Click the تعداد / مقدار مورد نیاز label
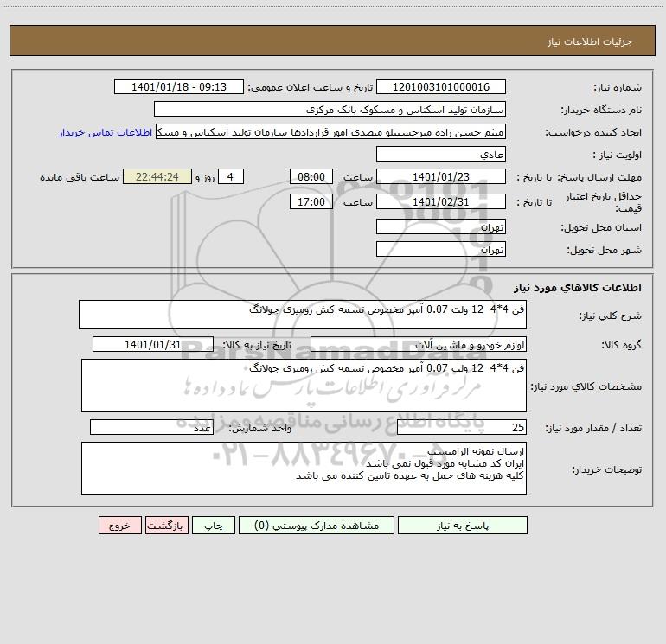This screenshot has width=666, height=644. click(593, 428)
